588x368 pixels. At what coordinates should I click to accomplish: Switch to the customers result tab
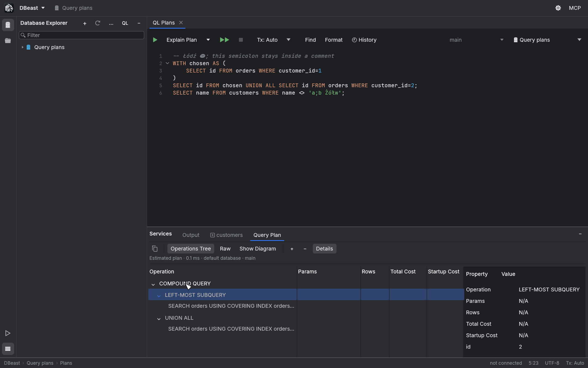pyautogui.click(x=226, y=235)
